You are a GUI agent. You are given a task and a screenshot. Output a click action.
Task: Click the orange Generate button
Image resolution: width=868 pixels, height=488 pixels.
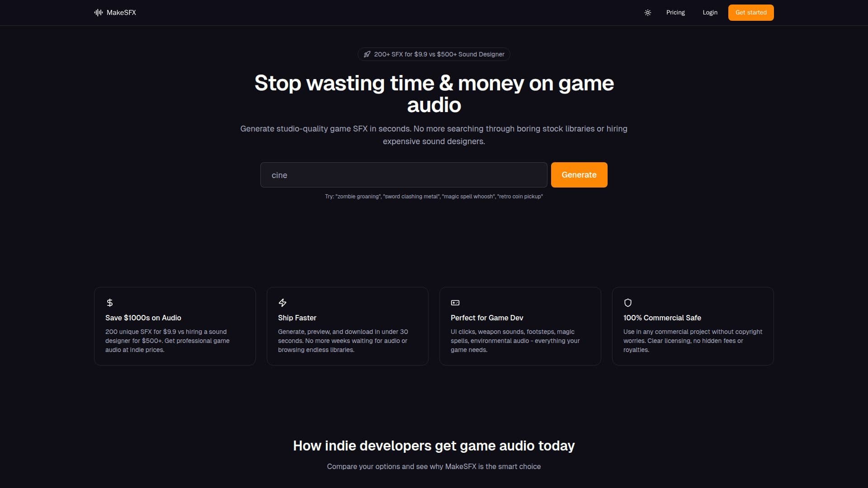pyautogui.click(x=579, y=175)
